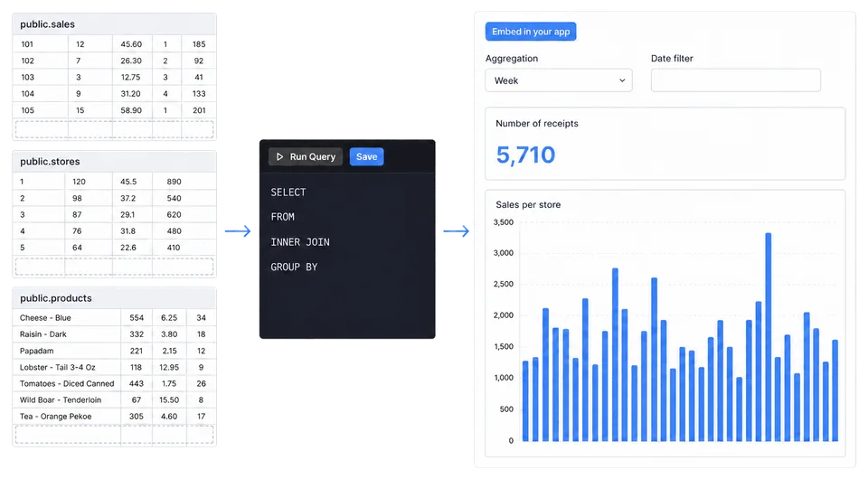Click empty dashed row in public.sales
Viewport: 868px width, 479px height.
[x=114, y=129]
